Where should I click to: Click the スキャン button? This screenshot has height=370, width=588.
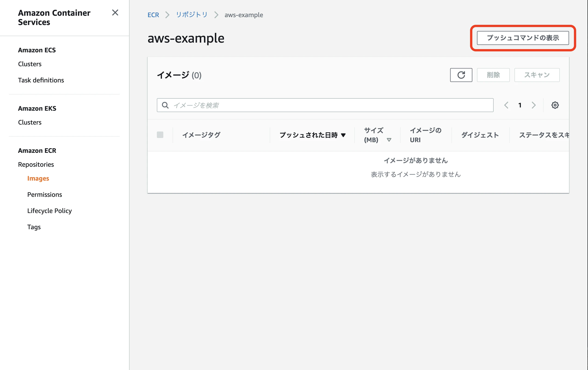537,75
